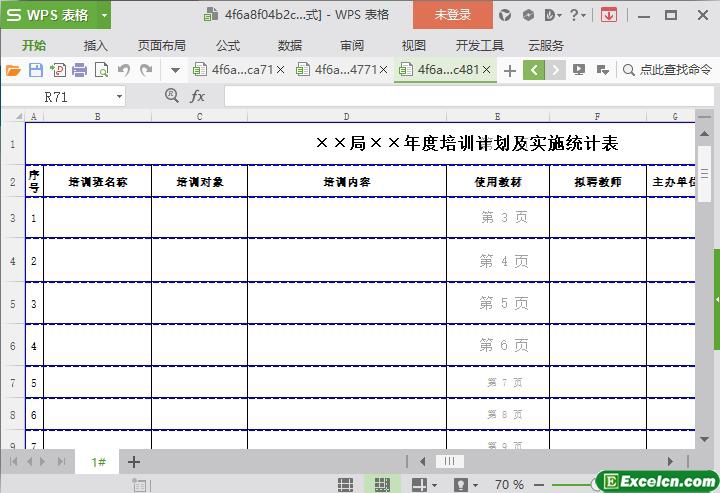Open the skin icon in title bar

coord(505,16)
